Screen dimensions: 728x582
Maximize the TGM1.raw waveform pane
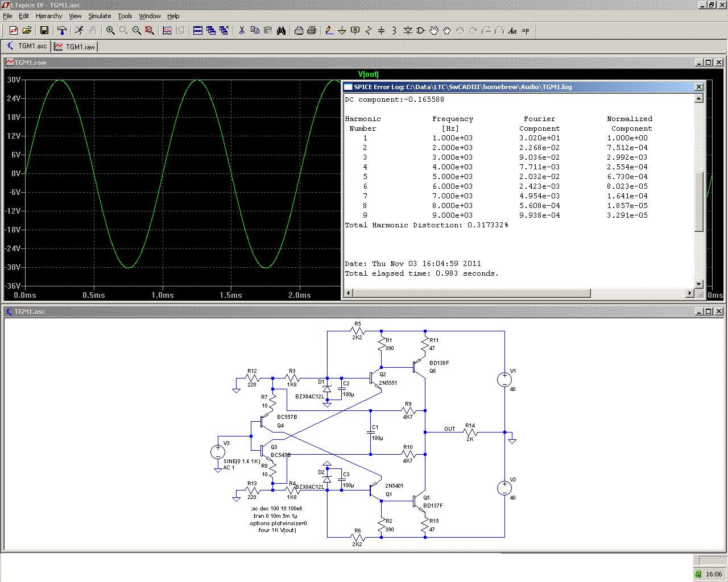(709, 63)
